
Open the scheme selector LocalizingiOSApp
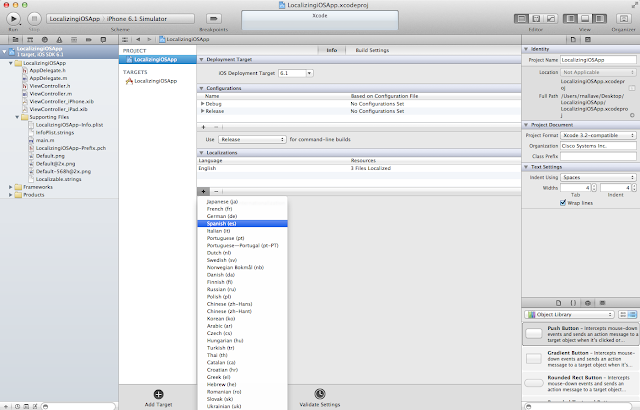point(75,19)
